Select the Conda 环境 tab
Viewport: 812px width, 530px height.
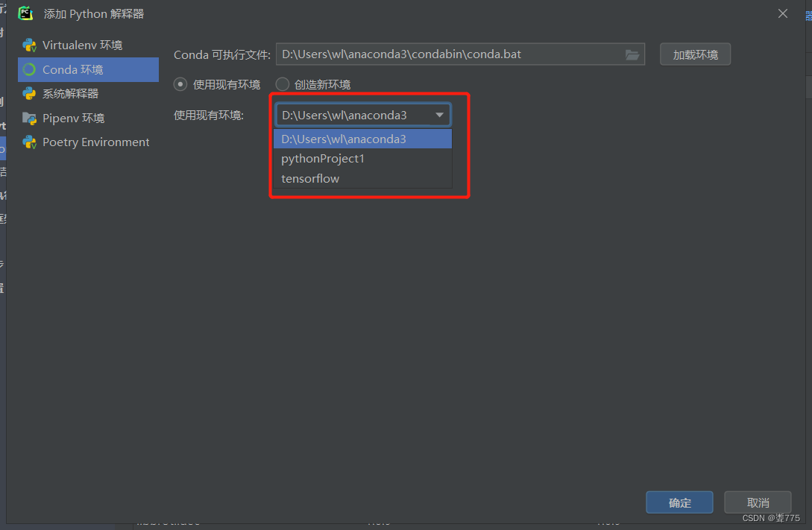point(88,69)
